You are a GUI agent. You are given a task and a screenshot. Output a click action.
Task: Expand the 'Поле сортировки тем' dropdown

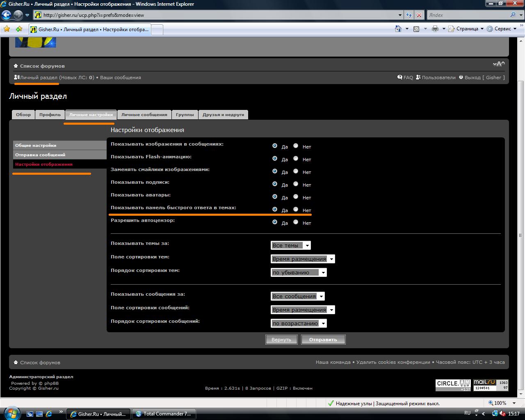pos(303,259)
